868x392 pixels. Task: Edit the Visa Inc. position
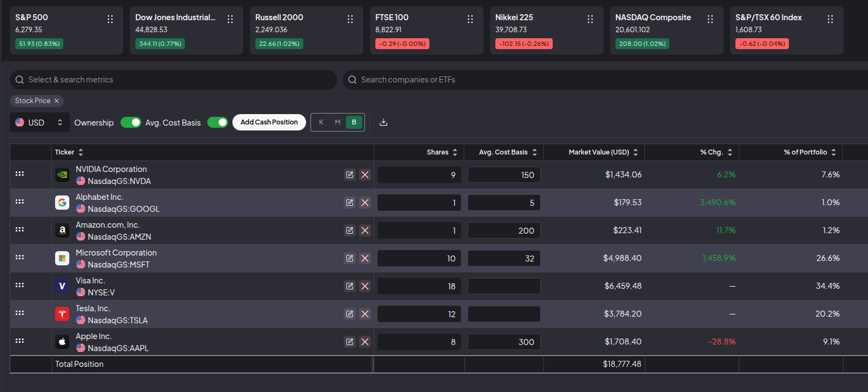pos(350,286)
